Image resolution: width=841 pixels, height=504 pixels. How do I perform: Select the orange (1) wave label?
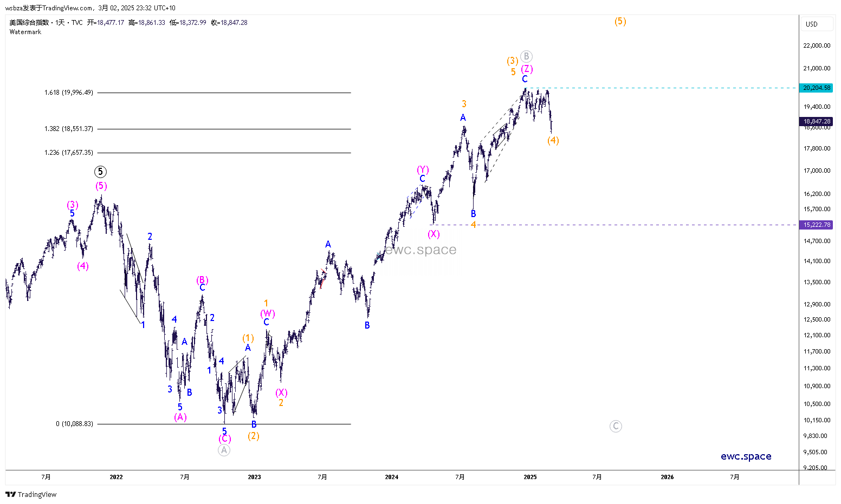(248, 338)
